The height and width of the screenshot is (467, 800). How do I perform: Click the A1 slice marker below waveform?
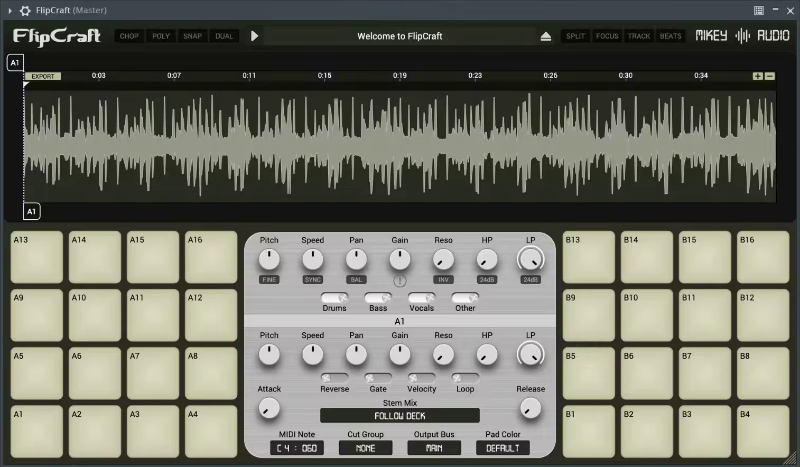32,211
